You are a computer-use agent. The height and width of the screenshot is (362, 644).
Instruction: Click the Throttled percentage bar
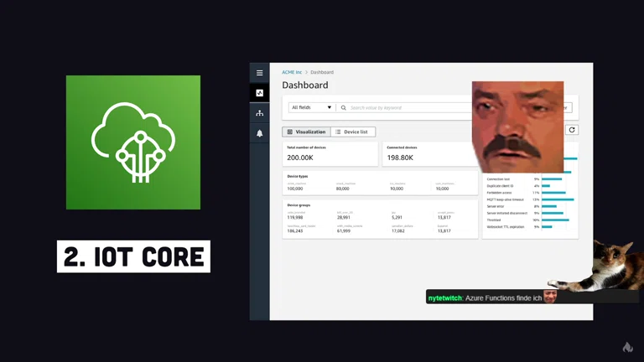click(555, 220)
